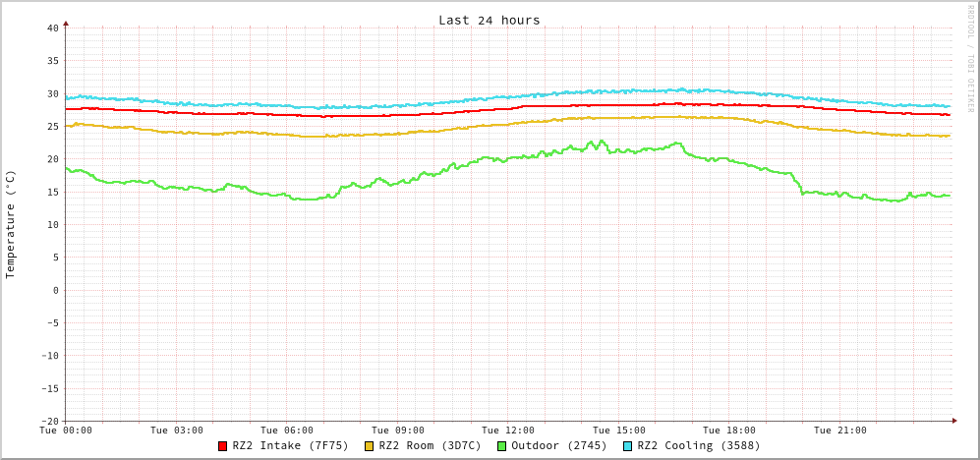Click the 35 value on the temperature axis

52,61
